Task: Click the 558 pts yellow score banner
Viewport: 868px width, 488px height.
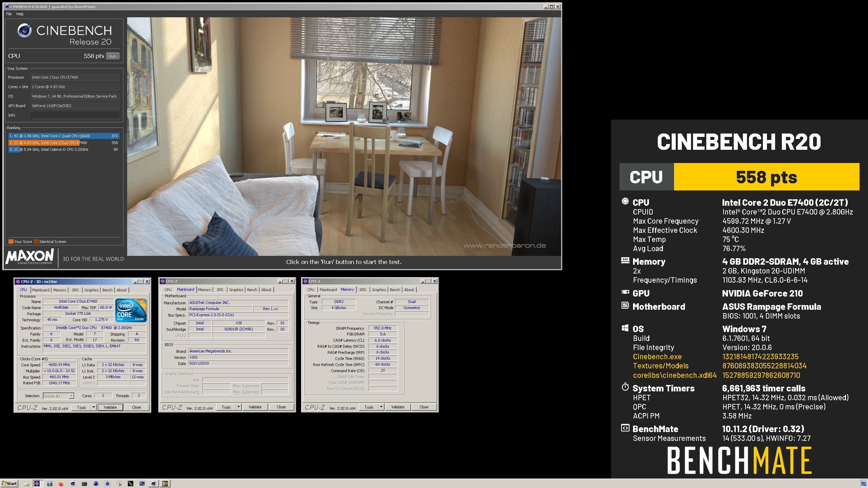Action: pos(767,177)
